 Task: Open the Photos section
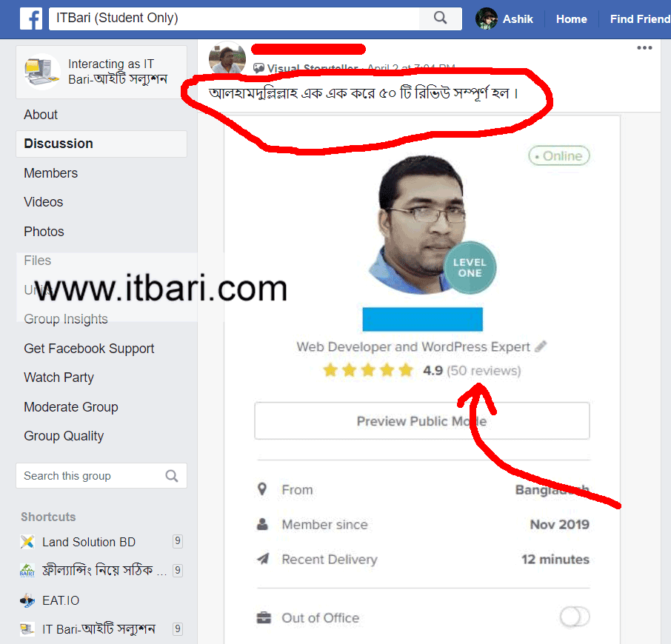point(44,232)
